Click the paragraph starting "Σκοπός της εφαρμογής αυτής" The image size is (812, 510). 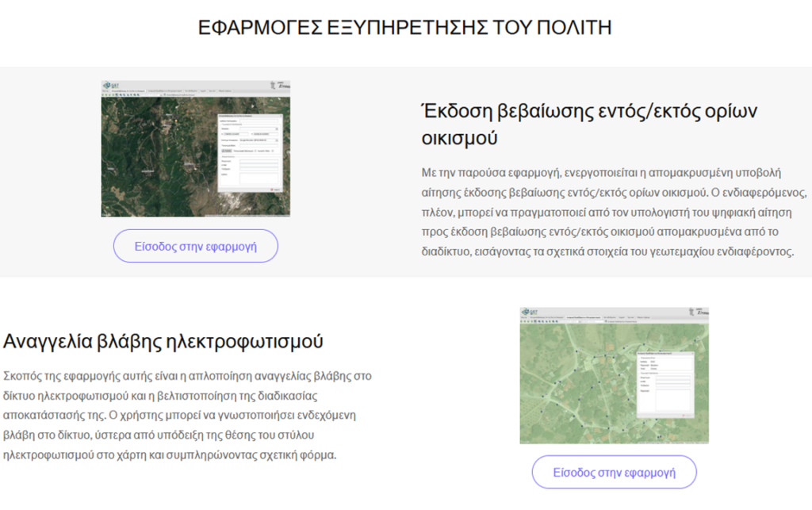187,416
